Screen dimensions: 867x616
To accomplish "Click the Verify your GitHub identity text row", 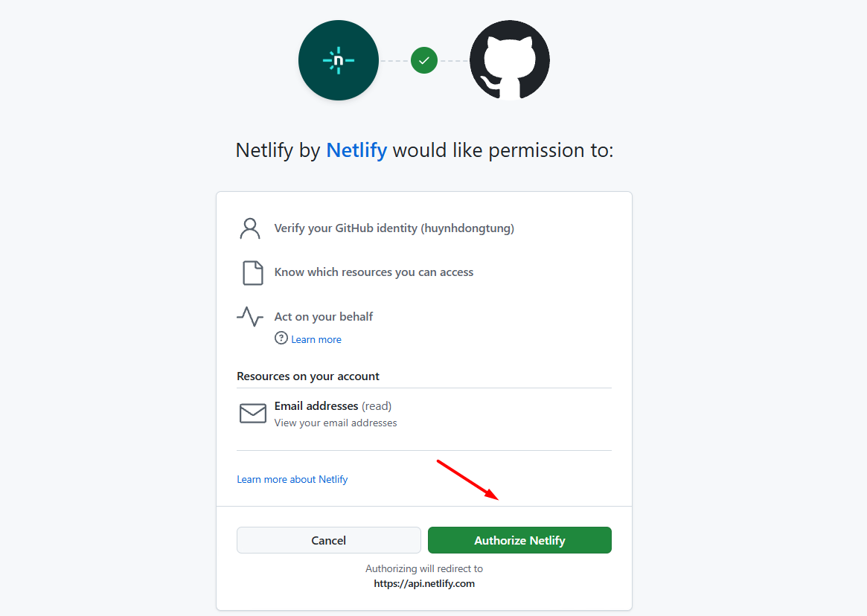I will (x=394, y=228).
